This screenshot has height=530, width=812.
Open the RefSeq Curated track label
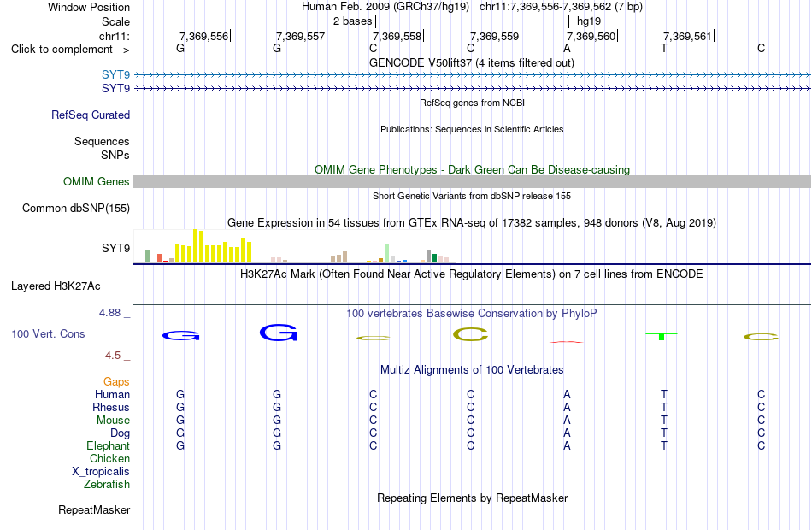coord(90,115)
